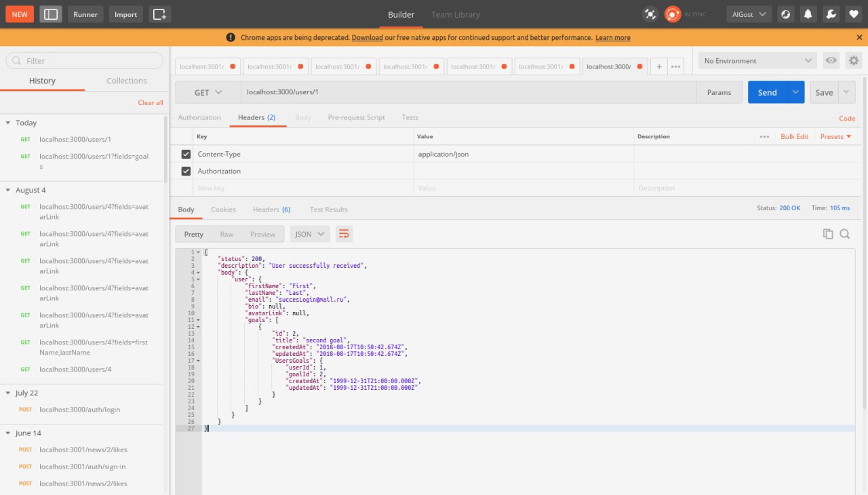The height and width of the screenshot is (495, 868).
Task: Open manage environments gear icon
Action: point(854,61)
